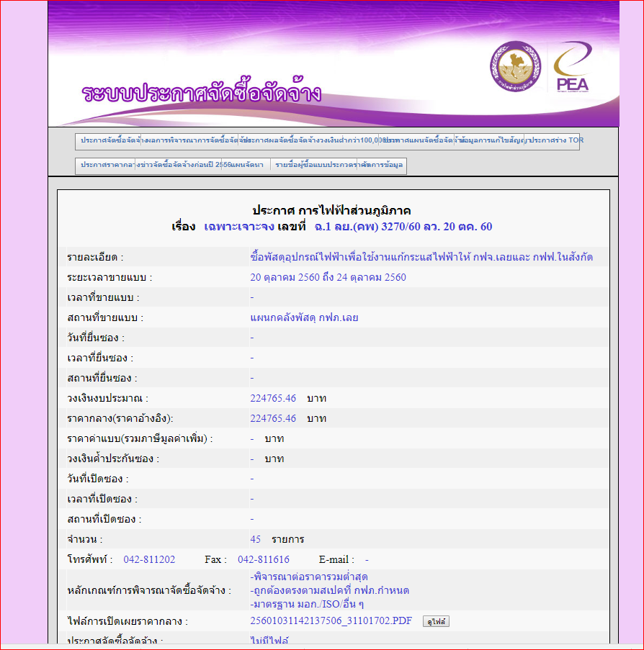Click the criterion -พิจารณาต่อราคารวมต่ำสุด

(x=309, y=577)
